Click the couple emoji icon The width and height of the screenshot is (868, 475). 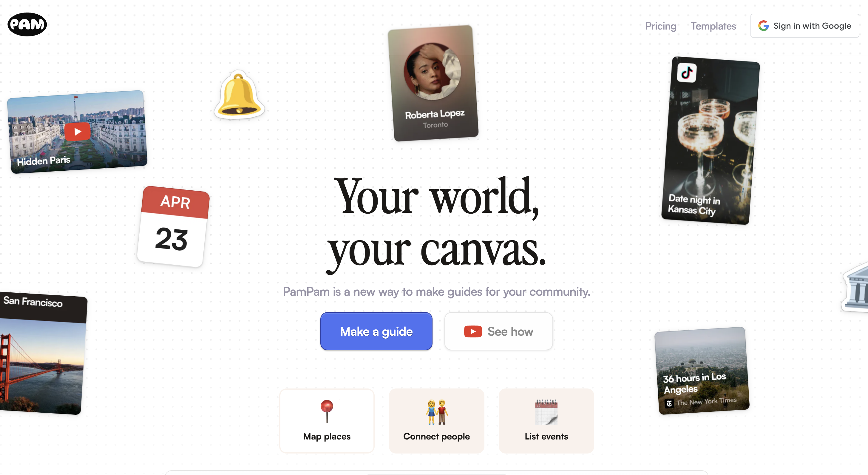437,412
